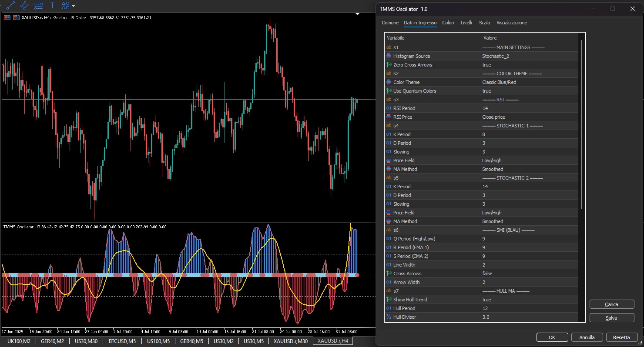The width and height of the screenshot is (644, 347).
Task: Select the Equidistant Channel tool
Action: [x=25, y=6]
